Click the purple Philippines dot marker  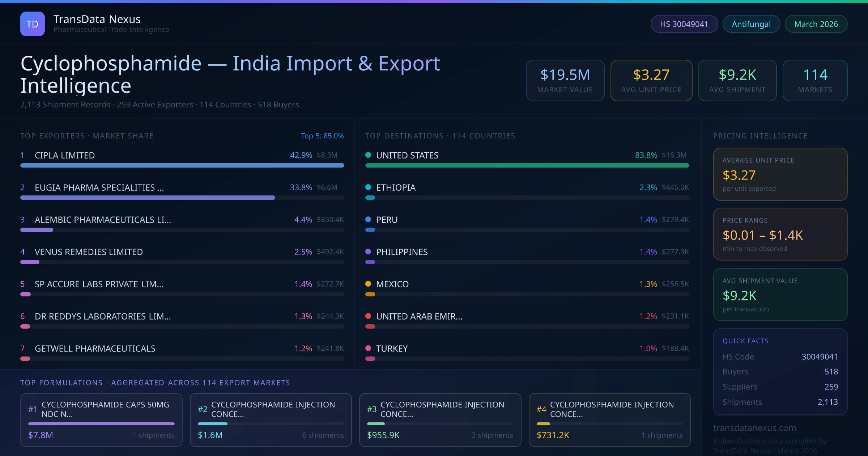click(x=368, y=252)
